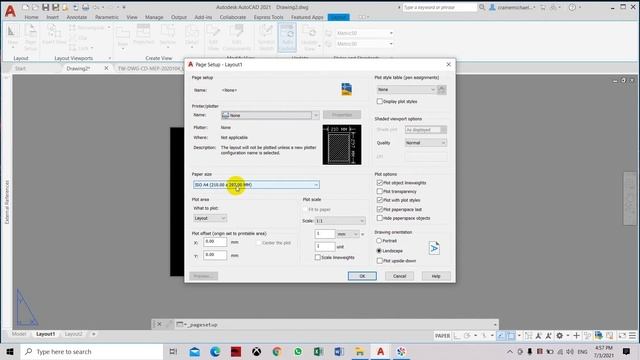
Task: Click Cancel in Page Setup dialog
Action: coord(400,276)
